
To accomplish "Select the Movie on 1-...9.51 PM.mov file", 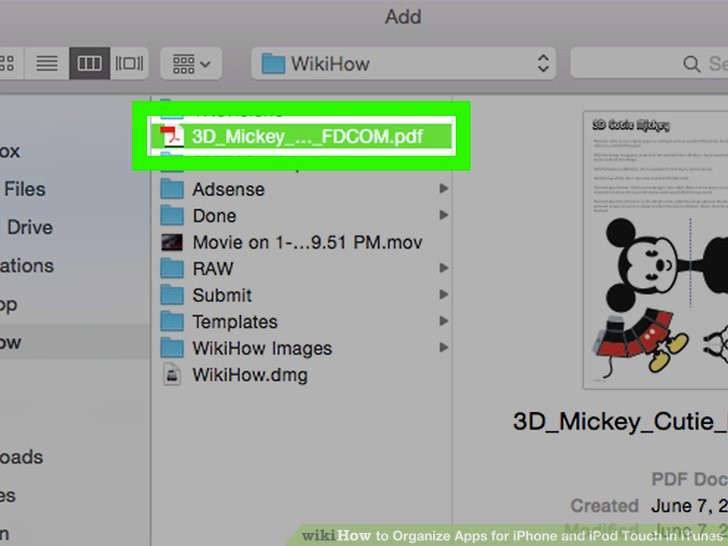I will pyautogui.click(x=301, y=242).
